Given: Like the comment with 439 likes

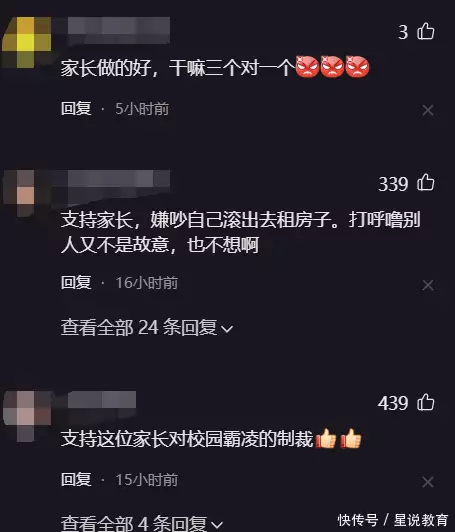Looking at the screenshot, I should (x=425, y=402).
